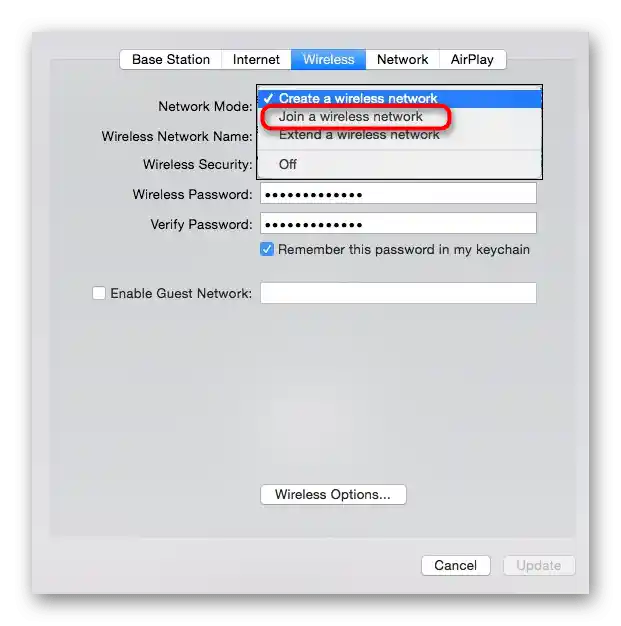Open the Internet tab
The width and height of the screenshot is (621, 626).
(x=256, y=59)
